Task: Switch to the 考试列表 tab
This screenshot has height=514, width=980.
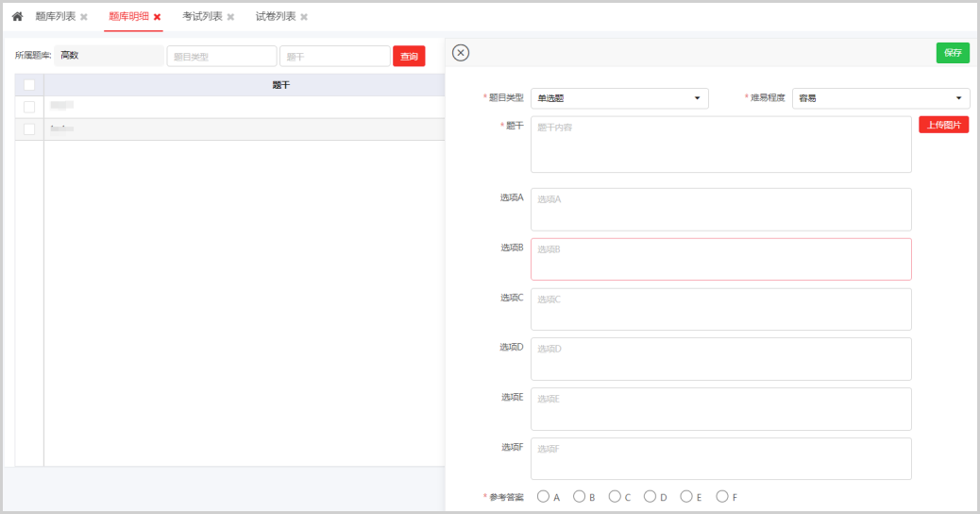Action: (x=202, y=17)
